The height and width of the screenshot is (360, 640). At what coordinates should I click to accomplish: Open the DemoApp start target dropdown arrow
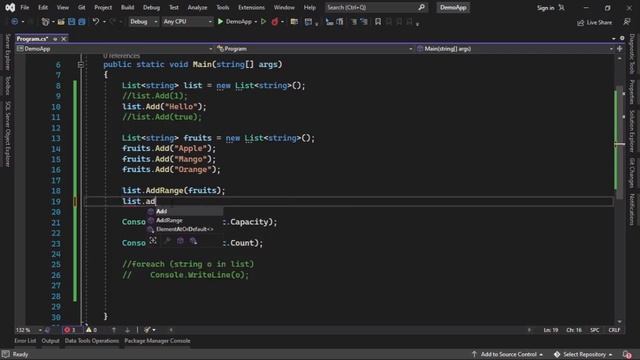click(x=256, y=22)
